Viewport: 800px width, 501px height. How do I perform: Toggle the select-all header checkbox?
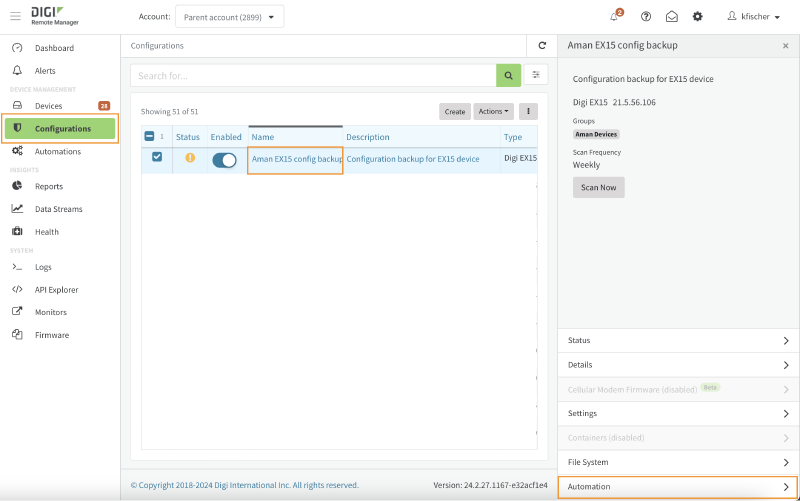coord(149,136)
